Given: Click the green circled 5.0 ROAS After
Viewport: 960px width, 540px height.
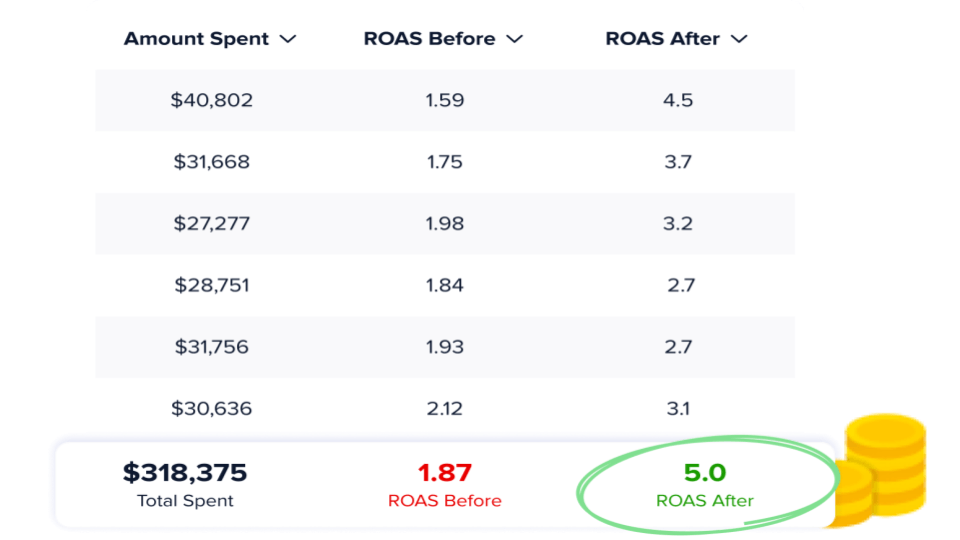Looking at the screenshot, I should point(705,473).
